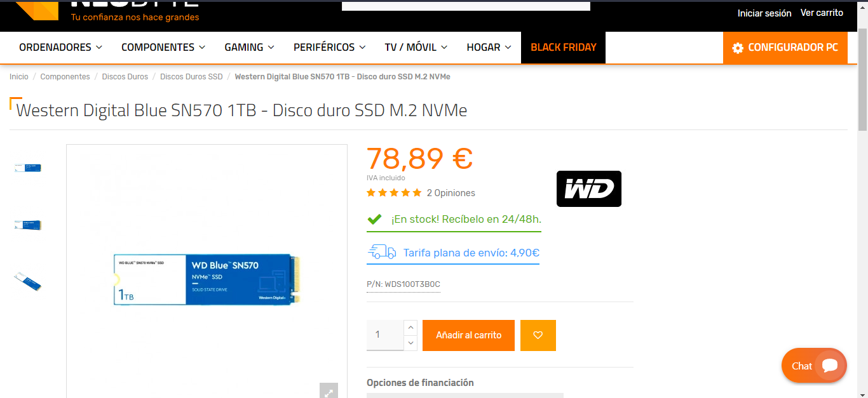This screenshot has width=868, height=398.
Task: Expand the Periféricos dropdown menu
Action: click(330, 47)
